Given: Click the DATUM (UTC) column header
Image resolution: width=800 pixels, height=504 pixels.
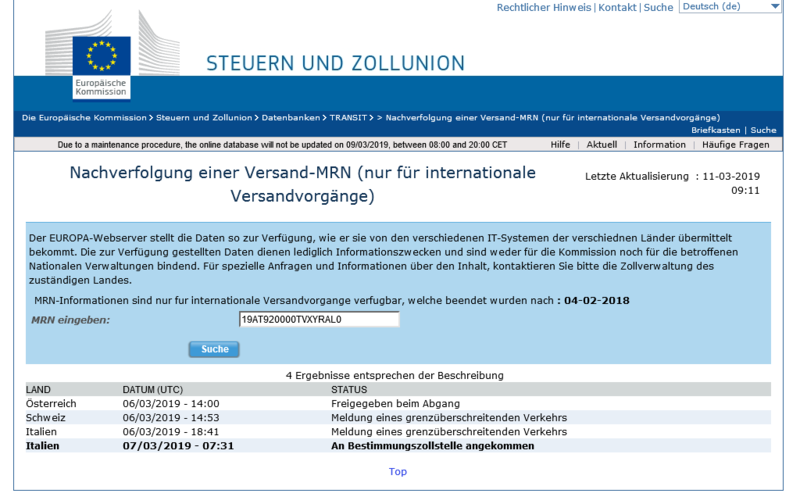Looking at the screenshot, I should click(x=153, y=390).
